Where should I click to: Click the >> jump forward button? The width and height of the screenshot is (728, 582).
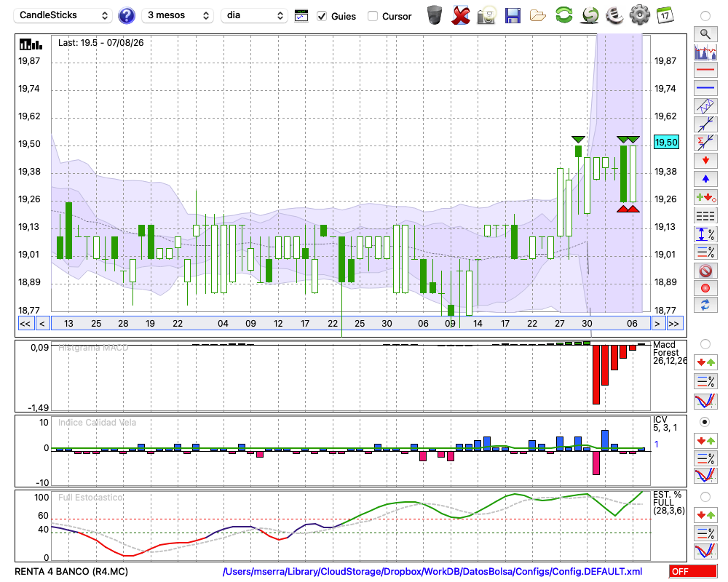click(x=673, y=324)
